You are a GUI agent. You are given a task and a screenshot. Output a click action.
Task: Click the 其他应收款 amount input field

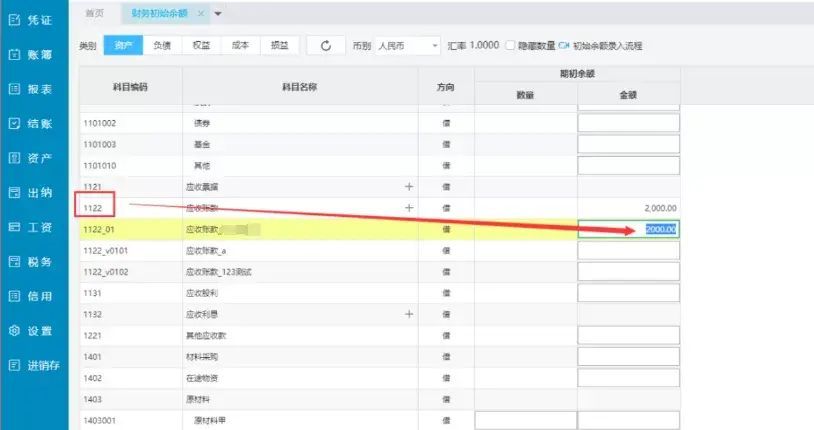click(628, 335)
